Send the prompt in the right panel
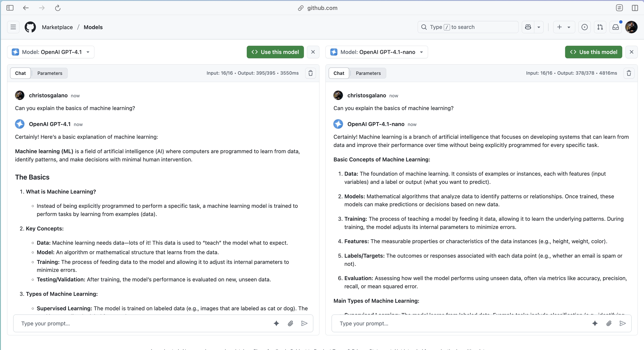The image size is (644, 350). pos(623,323)
